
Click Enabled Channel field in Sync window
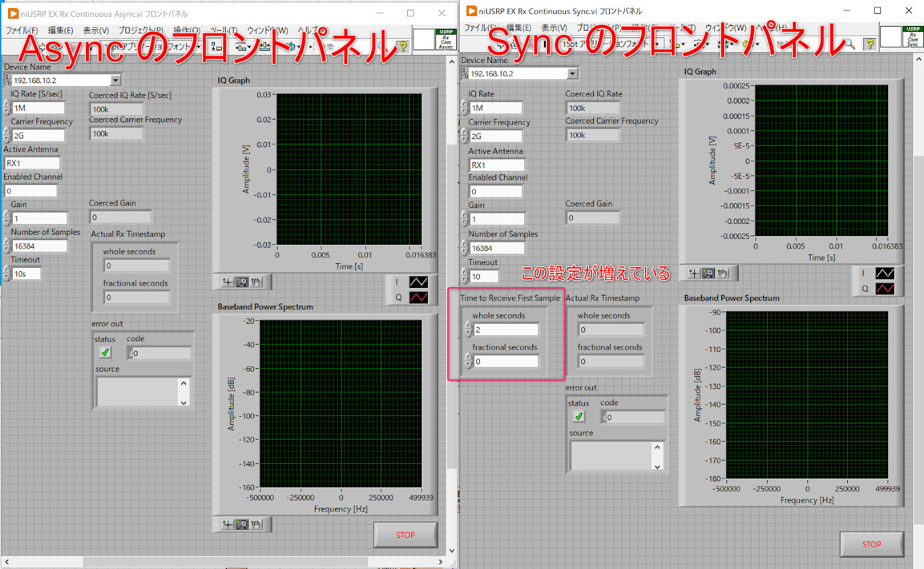495,192
